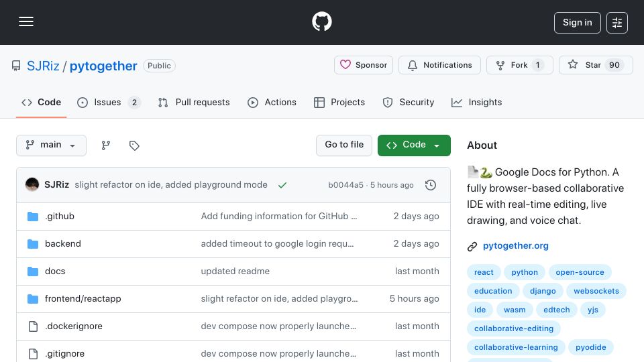
Task: Switch to the Issues tab
Action: coord(109,102)
